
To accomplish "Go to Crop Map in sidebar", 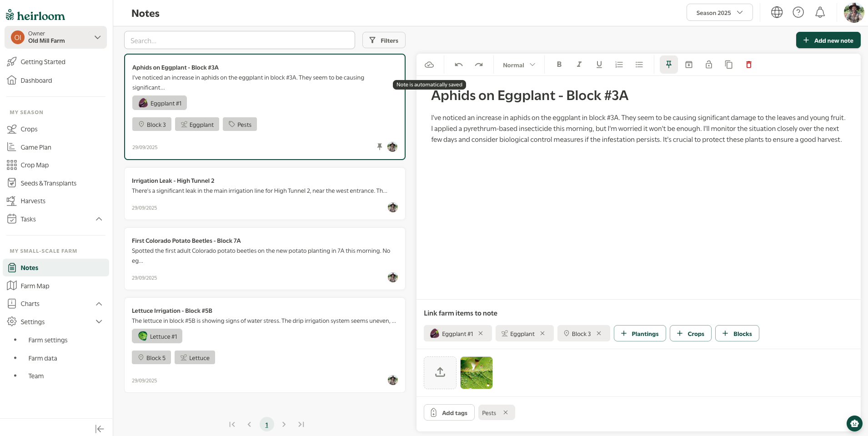I will (35, 165).
